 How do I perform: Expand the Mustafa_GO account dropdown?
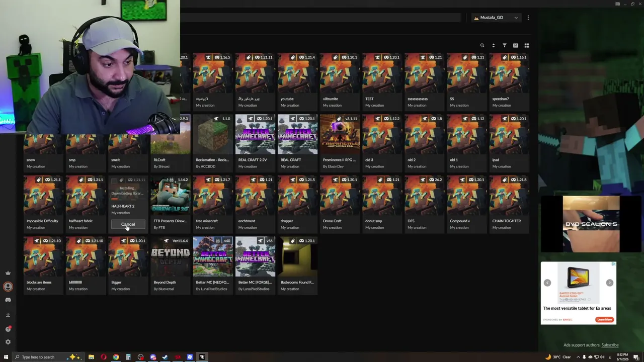(496, 18)
